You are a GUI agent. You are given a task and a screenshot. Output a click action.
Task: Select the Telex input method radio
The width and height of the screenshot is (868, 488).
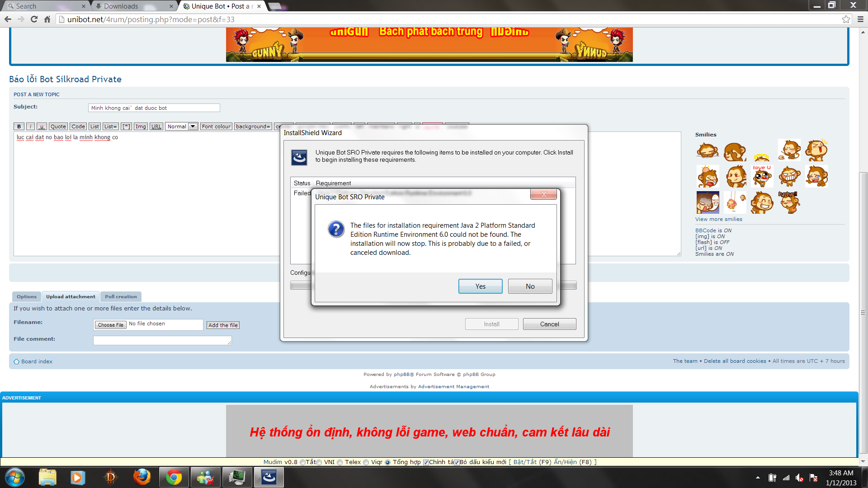(340, 462)
